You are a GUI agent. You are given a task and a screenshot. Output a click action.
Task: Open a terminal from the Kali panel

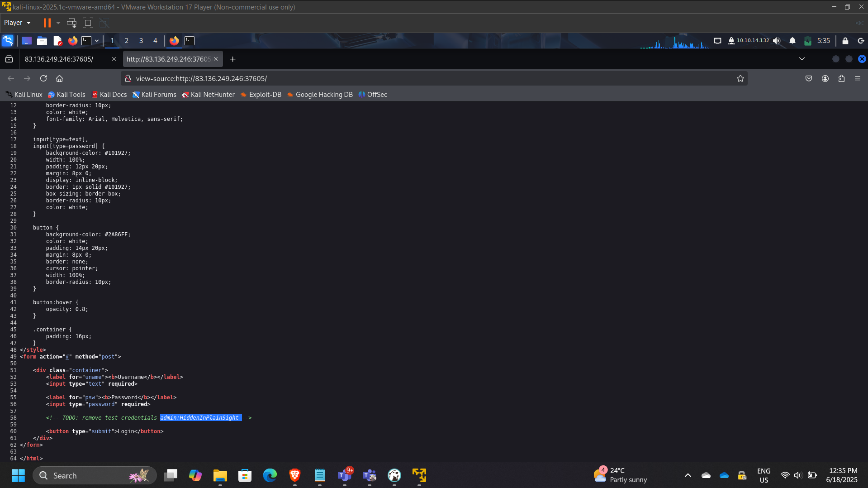[x=87, y=41]
